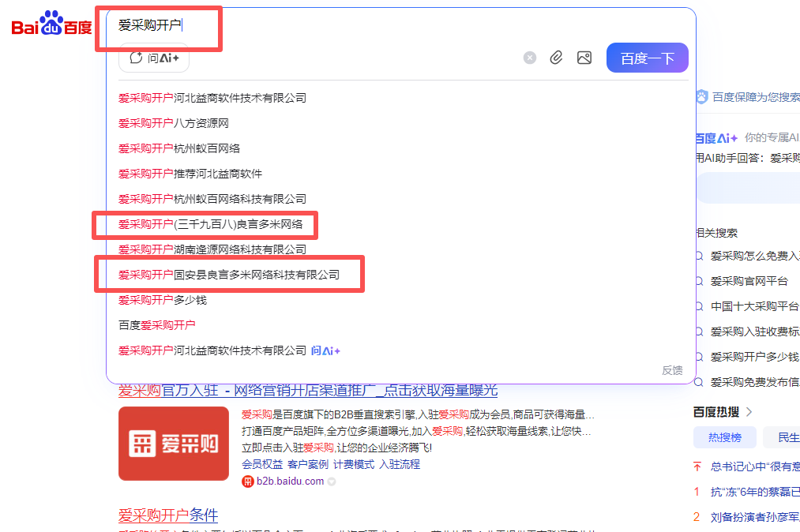Expand 百度热搜 with the chevron arrow
The width and height of the screenshot is (800, 532).
(749, 412)
